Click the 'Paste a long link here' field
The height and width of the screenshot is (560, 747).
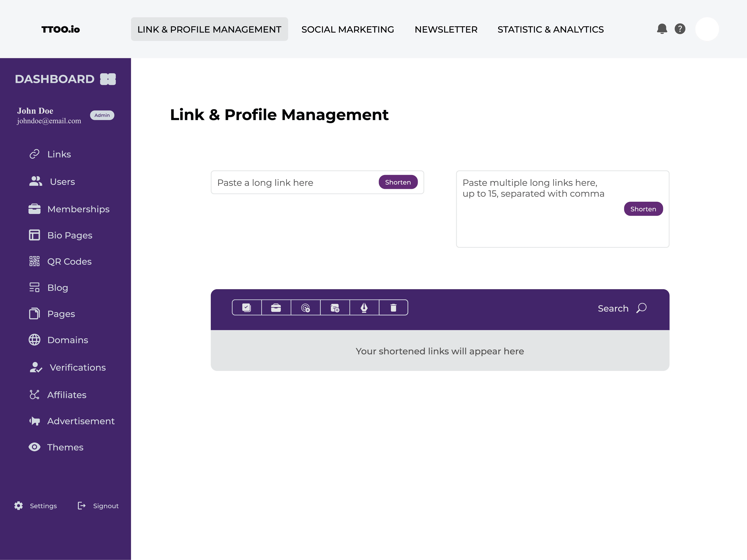294,183
